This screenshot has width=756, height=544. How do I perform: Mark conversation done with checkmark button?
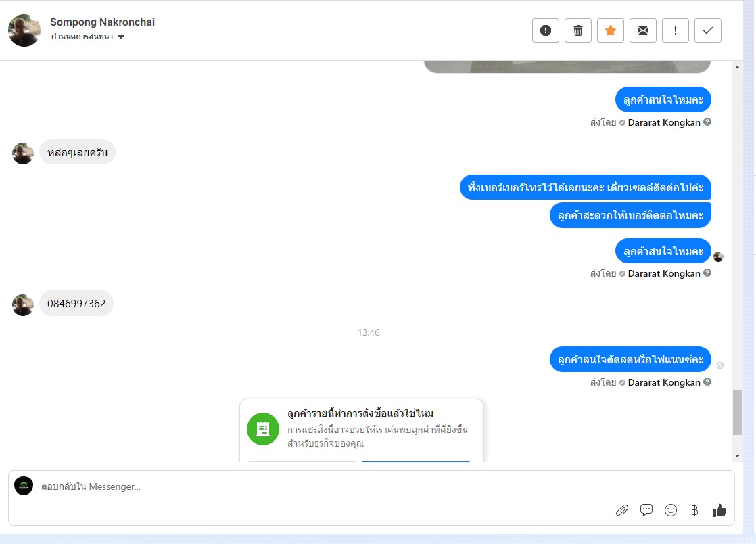click(x=708, y=30)
